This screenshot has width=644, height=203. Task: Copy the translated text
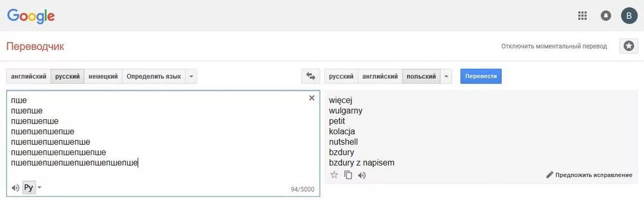point(348,175)
